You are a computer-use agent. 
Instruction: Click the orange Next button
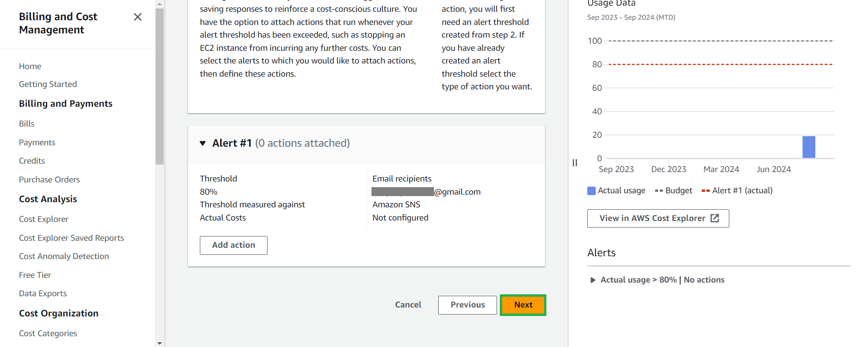coord(523,305)
